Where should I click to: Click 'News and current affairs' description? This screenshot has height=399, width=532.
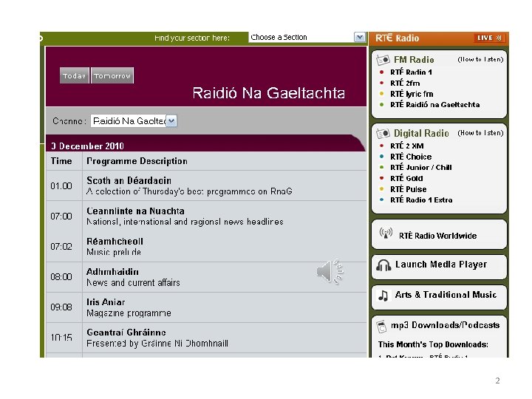click(133, 282)
